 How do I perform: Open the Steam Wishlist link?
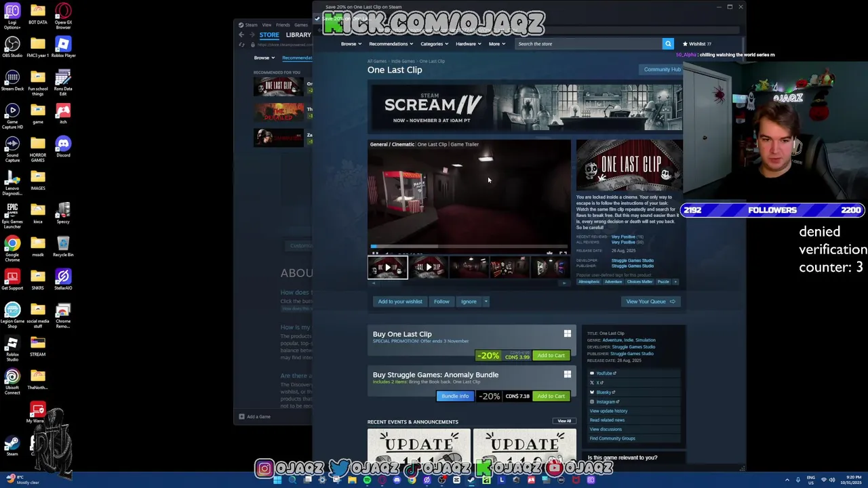point(697,44)
